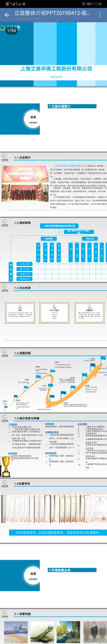This screenshot has width=107, height=644.
Task: Tap the 天津立昌 box in org chart
Action: click(x=25, y=264)
